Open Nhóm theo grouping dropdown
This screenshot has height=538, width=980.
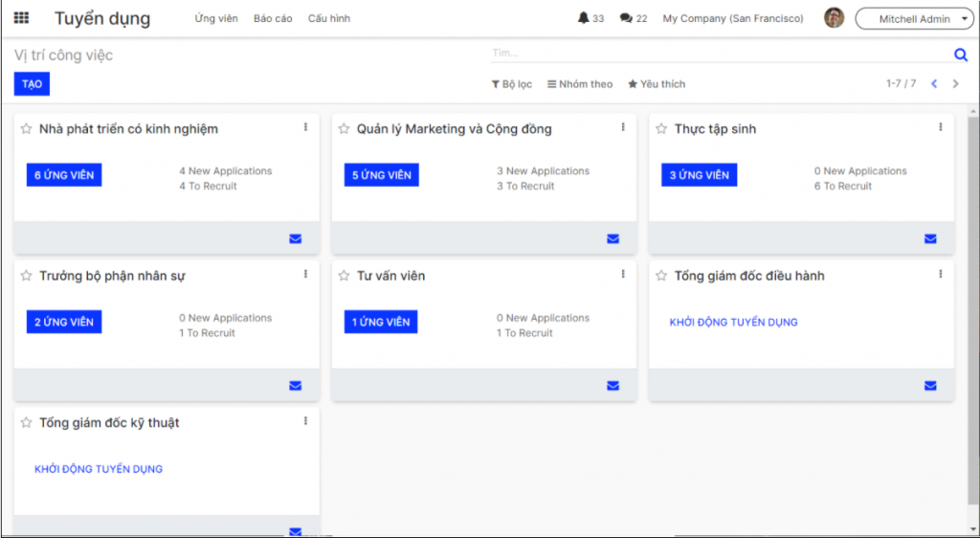tap(580, 83)
